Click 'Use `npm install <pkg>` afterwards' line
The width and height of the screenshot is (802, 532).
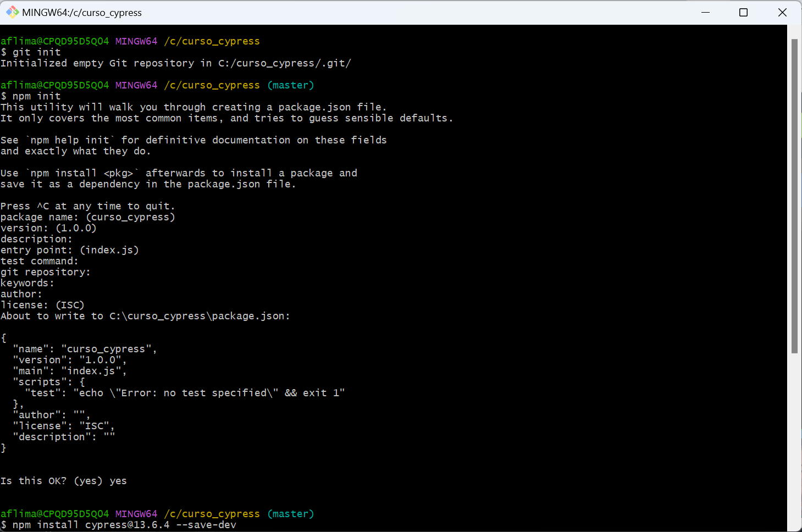point(179,173)
